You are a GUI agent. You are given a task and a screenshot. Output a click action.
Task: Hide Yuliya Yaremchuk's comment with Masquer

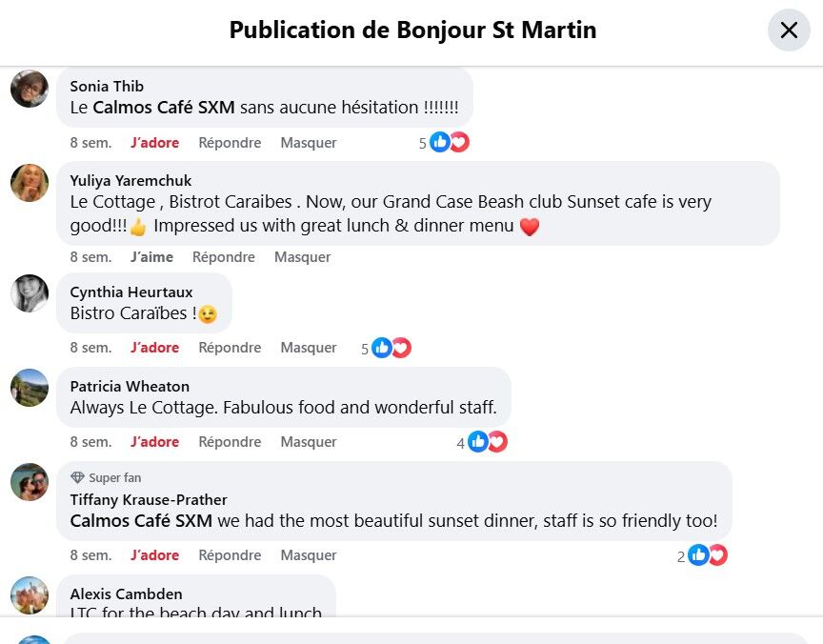point(302,257)
